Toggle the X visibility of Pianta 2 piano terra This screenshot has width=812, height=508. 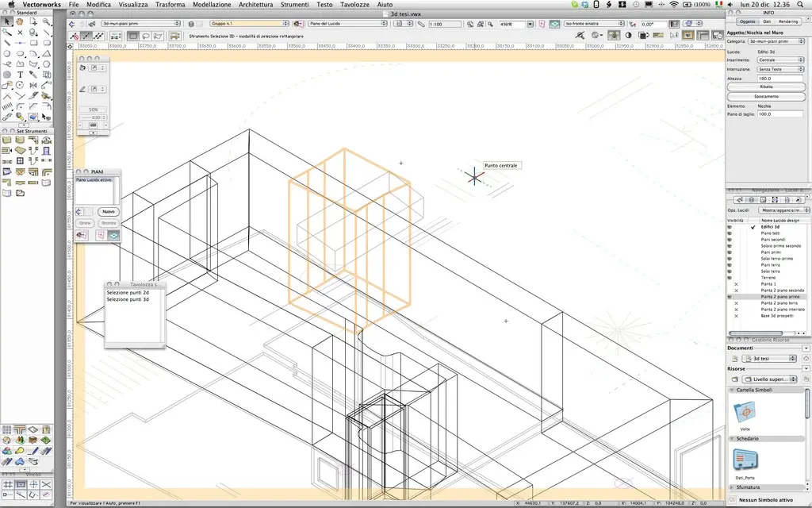736,303
